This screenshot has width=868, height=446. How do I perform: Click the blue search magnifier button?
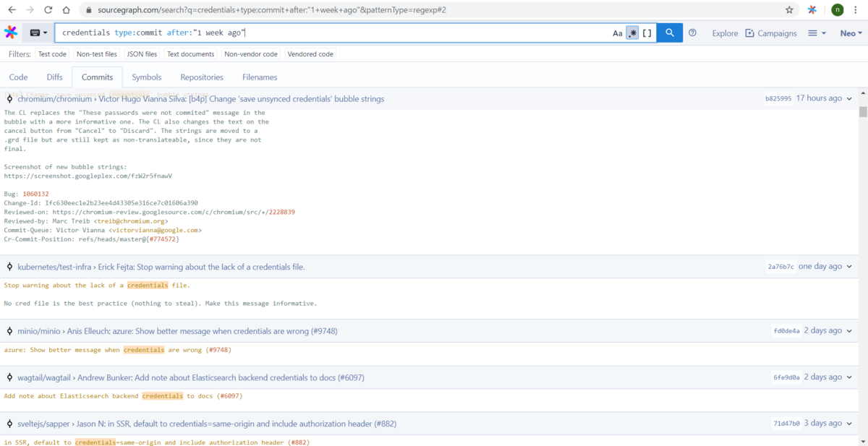coord(670,33)
